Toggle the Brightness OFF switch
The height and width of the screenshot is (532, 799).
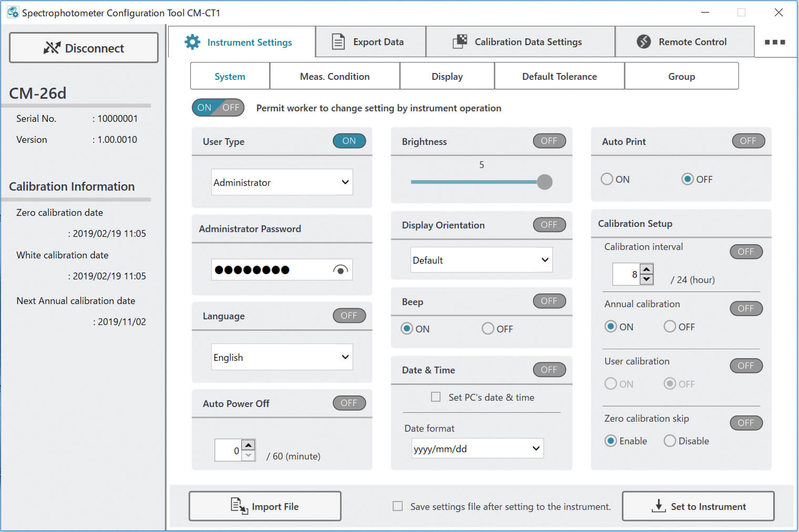click(x=549, y=141)
